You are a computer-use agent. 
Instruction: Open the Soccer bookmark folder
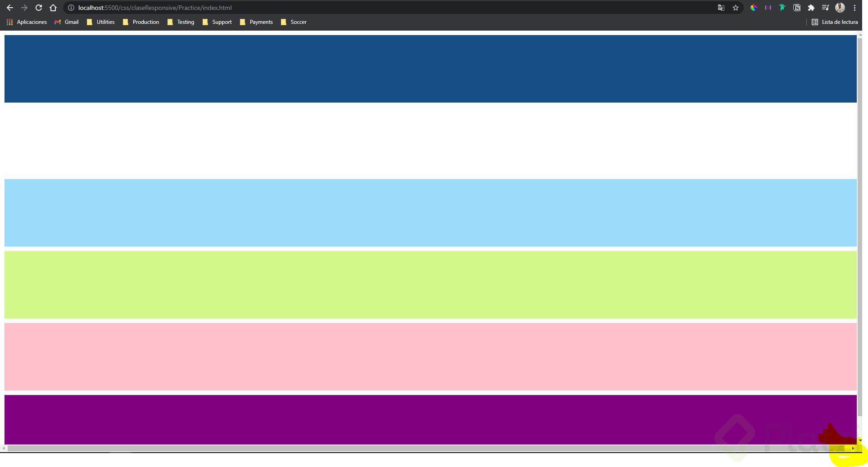(x=294, y=22)
